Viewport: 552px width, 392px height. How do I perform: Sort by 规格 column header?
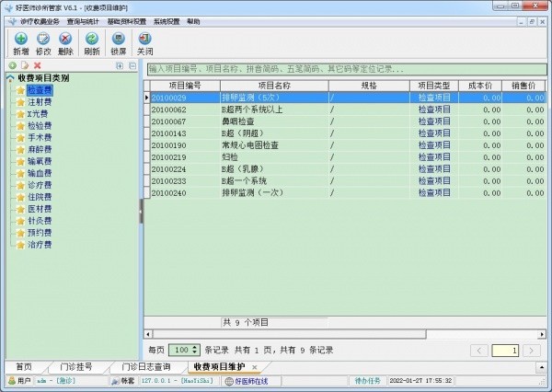point(369,86)
